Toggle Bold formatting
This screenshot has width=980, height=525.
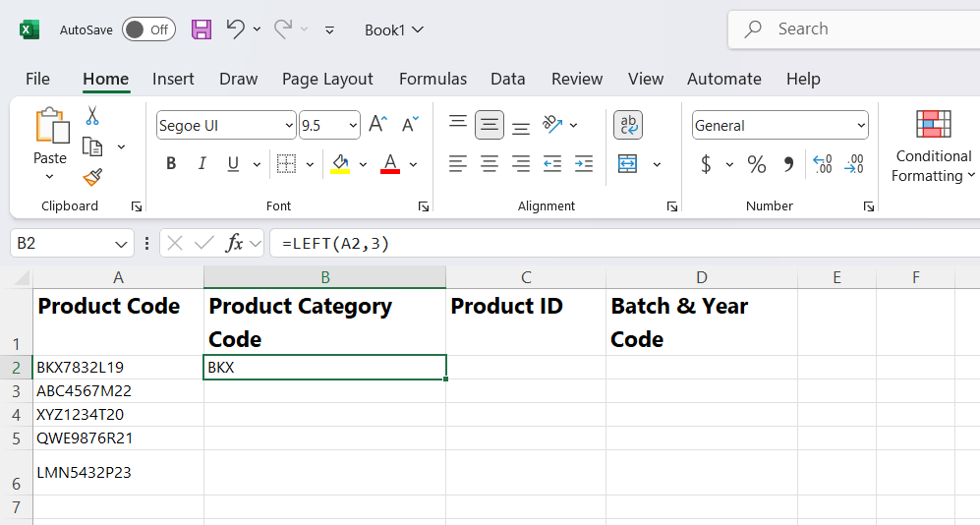[171, 164]
